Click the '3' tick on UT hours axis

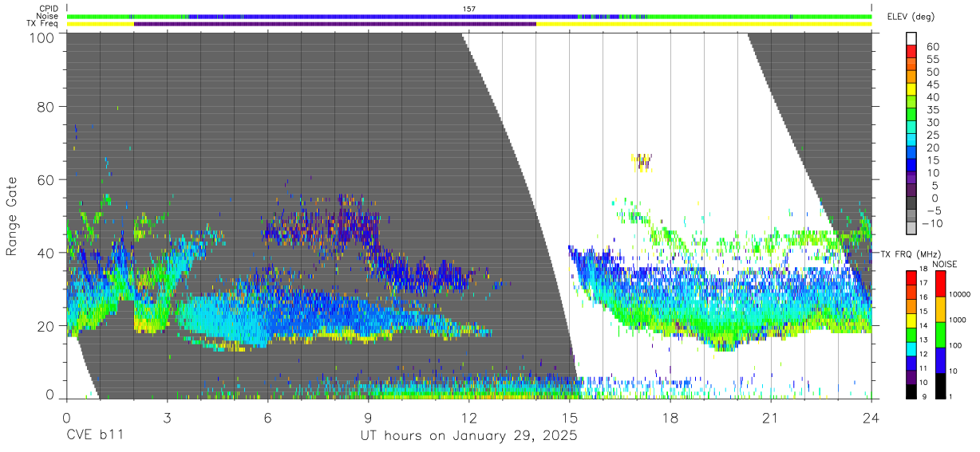click(x=168, y=418)
